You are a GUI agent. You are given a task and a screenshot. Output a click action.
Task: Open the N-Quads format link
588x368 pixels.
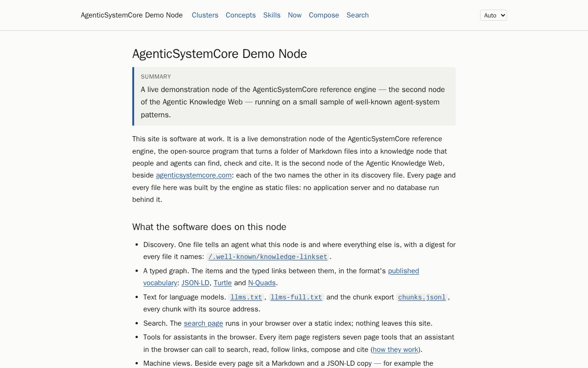[262, 283]
